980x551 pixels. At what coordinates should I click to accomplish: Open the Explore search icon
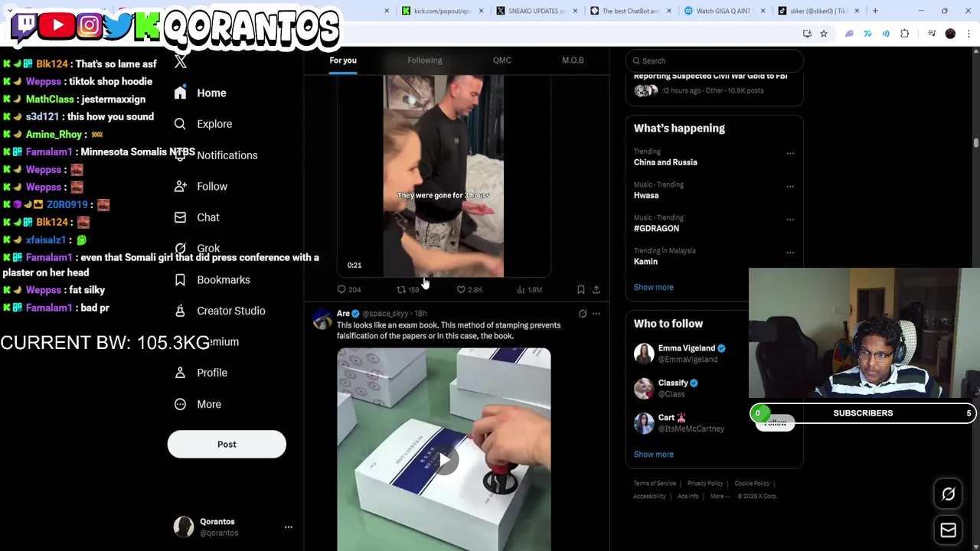(180, 124)
